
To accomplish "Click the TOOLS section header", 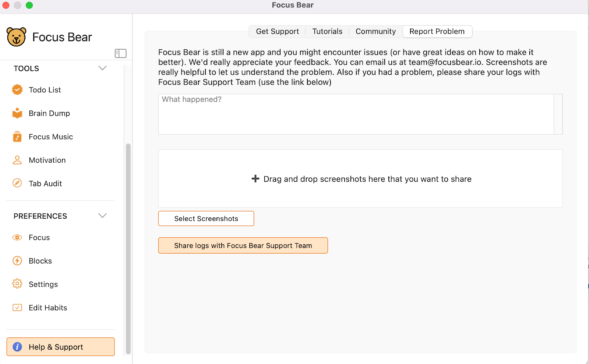I will coord(27,68).
